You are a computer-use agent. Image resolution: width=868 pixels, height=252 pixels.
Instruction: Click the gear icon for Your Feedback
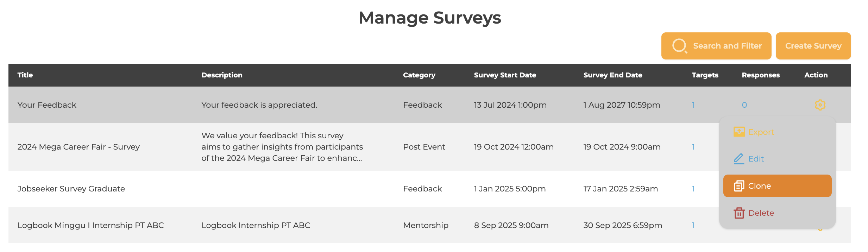point(820,105)
